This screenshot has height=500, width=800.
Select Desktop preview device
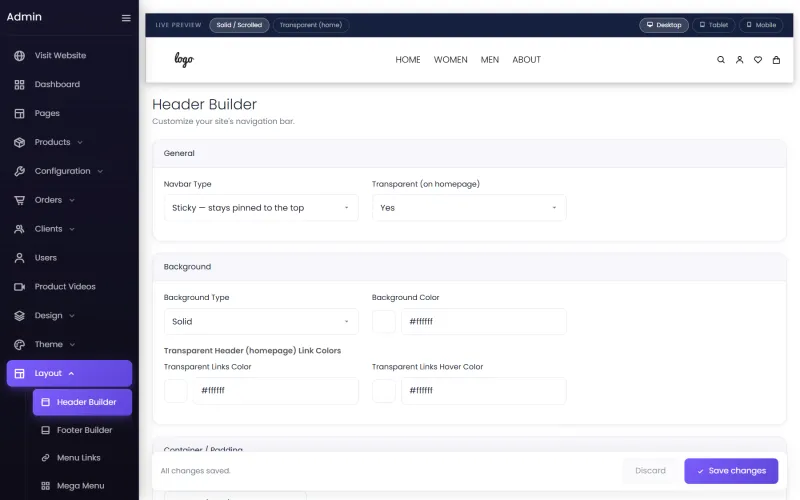tap(664, 25)
